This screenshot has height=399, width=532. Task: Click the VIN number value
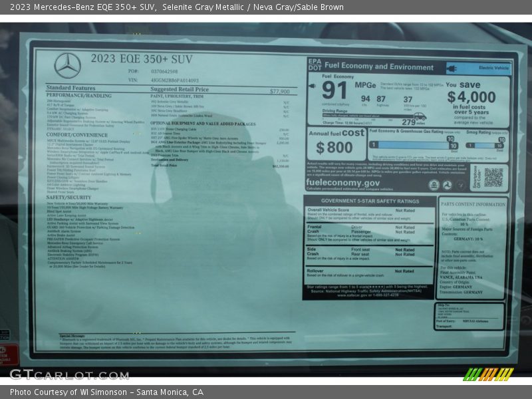(x=175, y=80)
